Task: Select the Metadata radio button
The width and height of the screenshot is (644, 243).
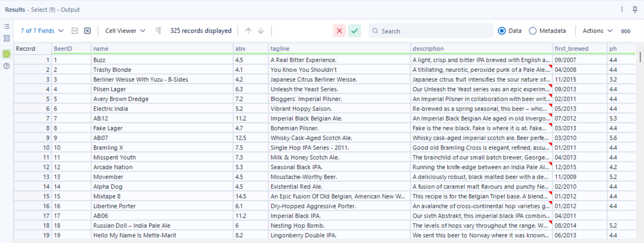Action: point(533,31)
